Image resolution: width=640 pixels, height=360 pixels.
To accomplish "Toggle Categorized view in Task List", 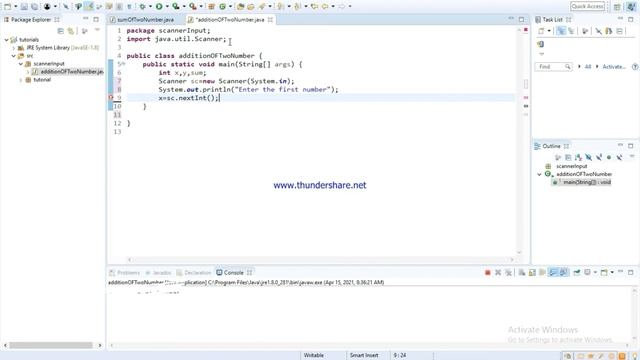I will pos(561,31).
